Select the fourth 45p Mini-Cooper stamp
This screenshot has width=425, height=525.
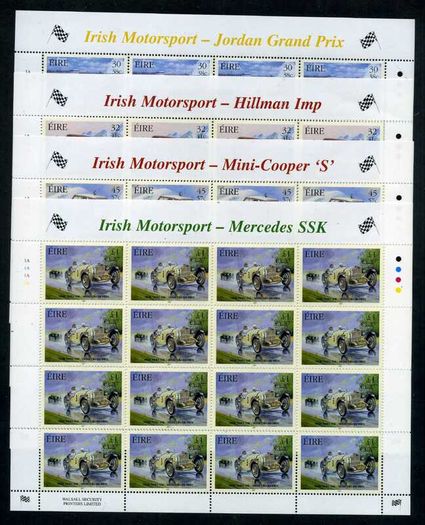[x=342, y=195]
